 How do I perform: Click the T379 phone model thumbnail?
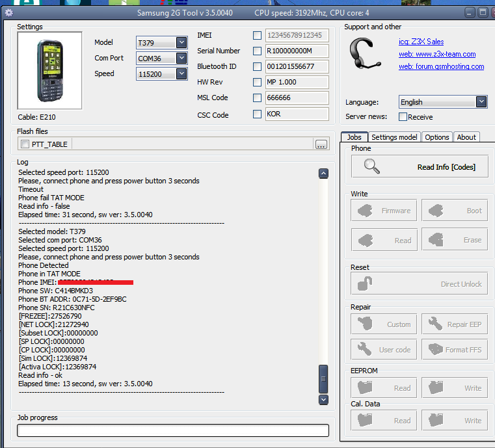pos(50,70)
